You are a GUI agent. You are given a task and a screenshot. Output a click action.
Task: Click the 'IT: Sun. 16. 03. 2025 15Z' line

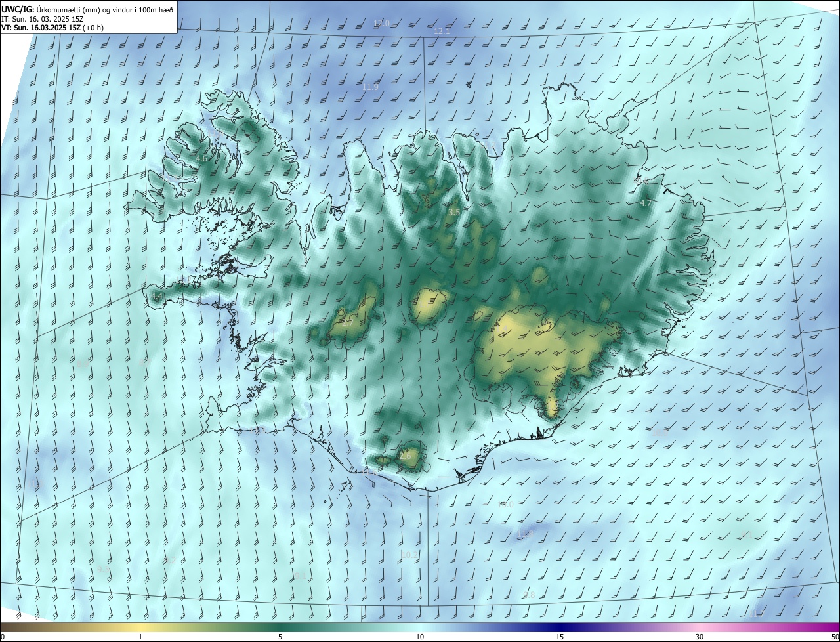tap(43, 18)
